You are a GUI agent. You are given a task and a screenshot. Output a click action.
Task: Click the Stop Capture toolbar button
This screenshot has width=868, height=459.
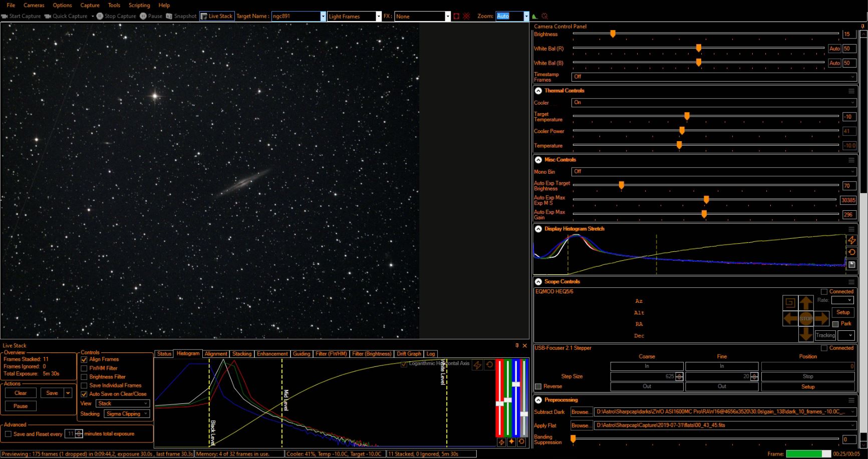pos(116,16)
